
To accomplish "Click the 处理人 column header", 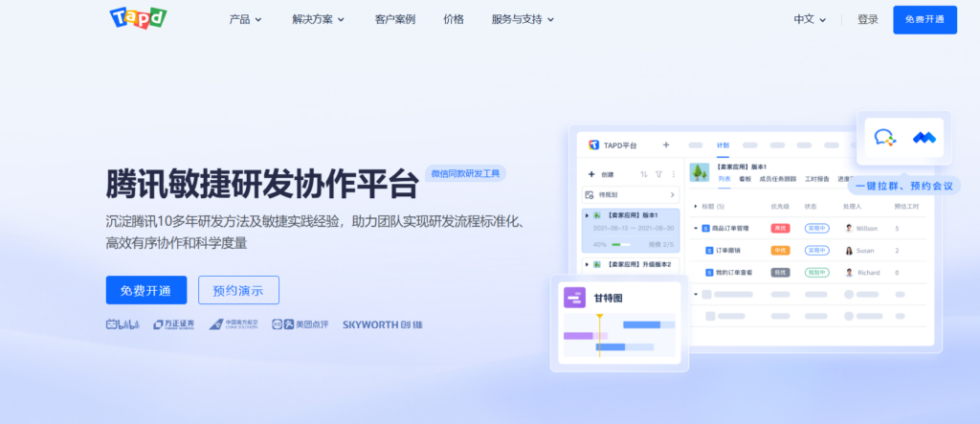I will coord(853,206).
